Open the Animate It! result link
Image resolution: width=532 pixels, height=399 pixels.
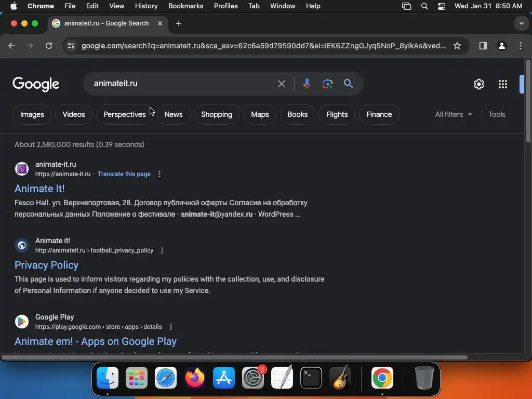(x=39, y=189)
